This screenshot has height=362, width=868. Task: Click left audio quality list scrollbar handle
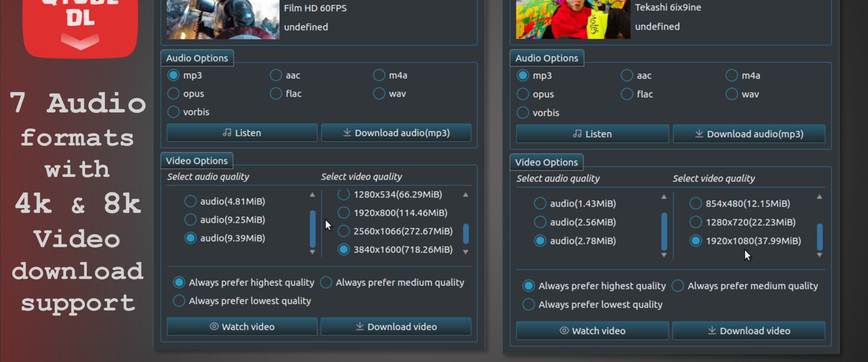click(x=312, y=229)
